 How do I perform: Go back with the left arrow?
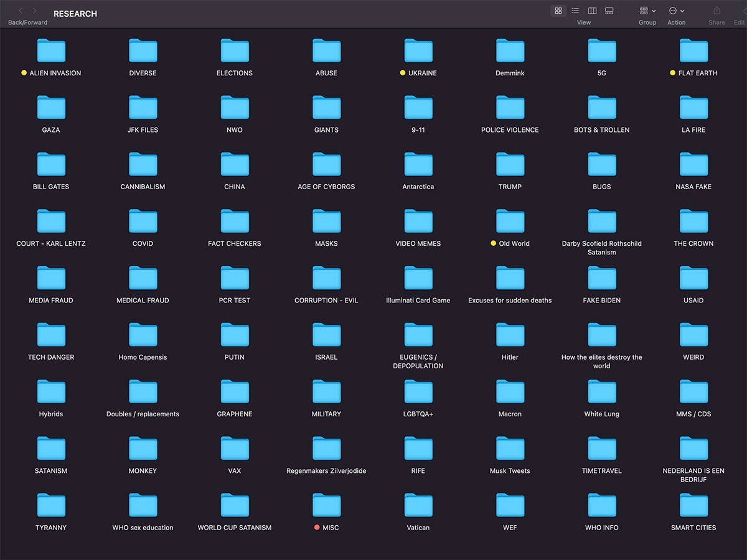(21, 11)
